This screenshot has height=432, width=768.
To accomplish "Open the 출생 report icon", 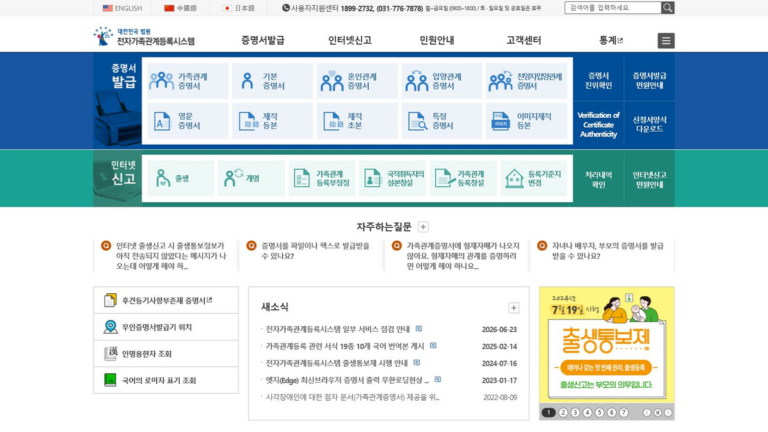I will 163,178.
